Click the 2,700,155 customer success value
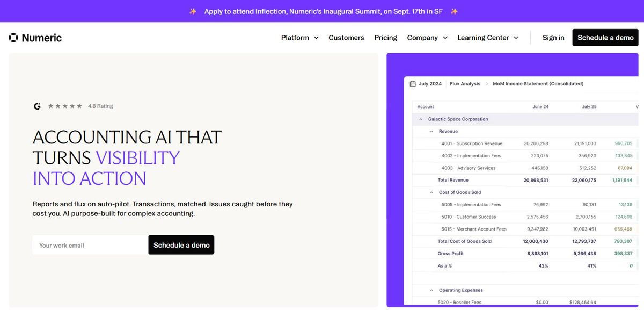The width and height of the screenshot is (644, 331). click(x=586, y=217)
